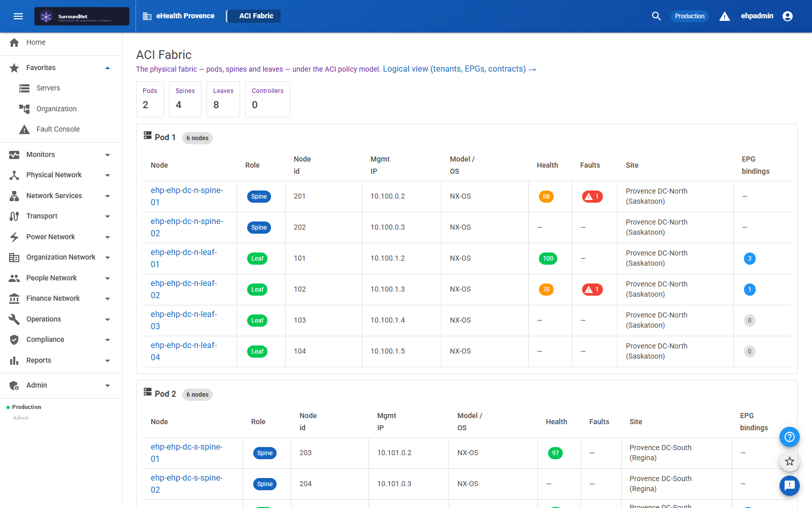Open Logical view tenants EPGs contracts link

click(459, 69)
